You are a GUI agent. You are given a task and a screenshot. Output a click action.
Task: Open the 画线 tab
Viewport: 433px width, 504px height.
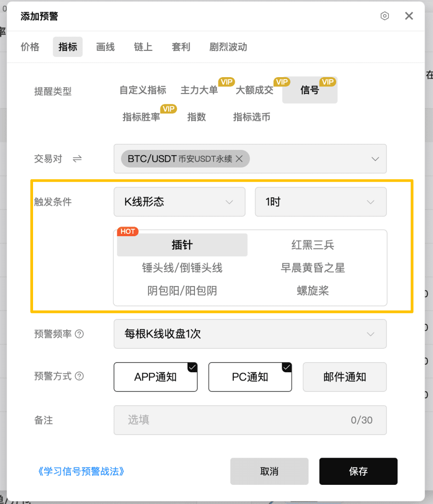tap(105, 47)
